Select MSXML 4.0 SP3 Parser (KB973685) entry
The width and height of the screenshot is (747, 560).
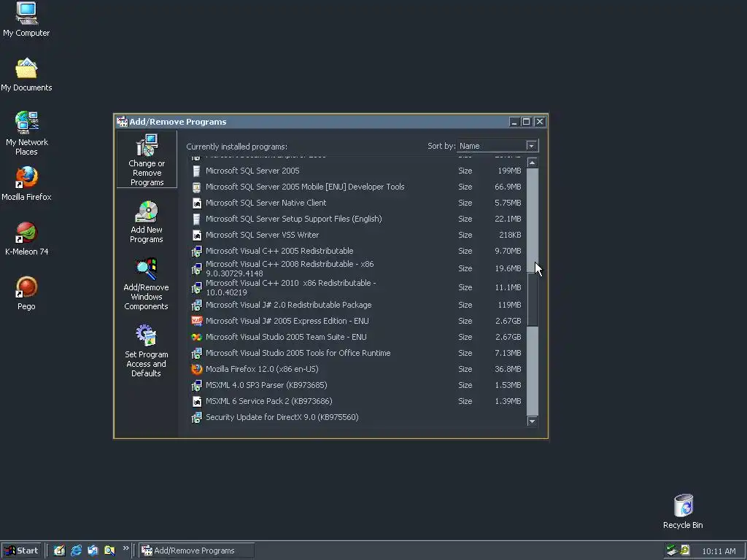coord(266,385)
